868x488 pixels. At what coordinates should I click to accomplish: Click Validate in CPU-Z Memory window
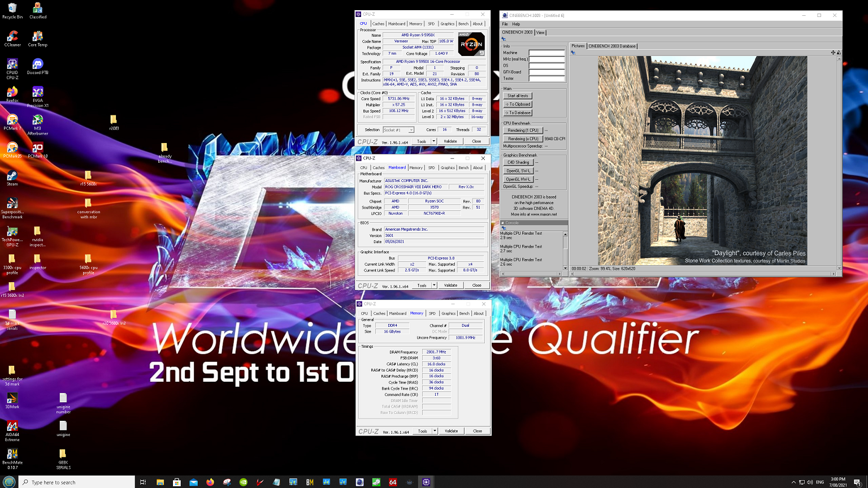(452, 431)
